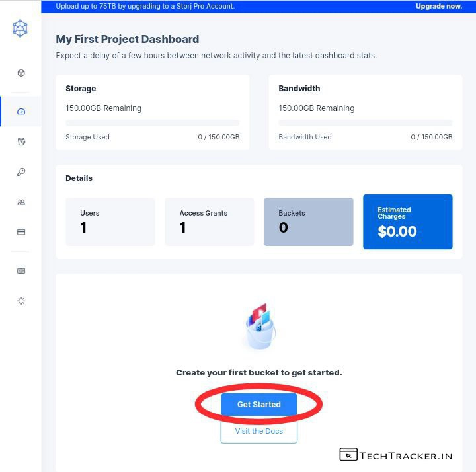
Task: Select the dashboard gauge icon
Action: pyautogui.click(x=21, y=112)
